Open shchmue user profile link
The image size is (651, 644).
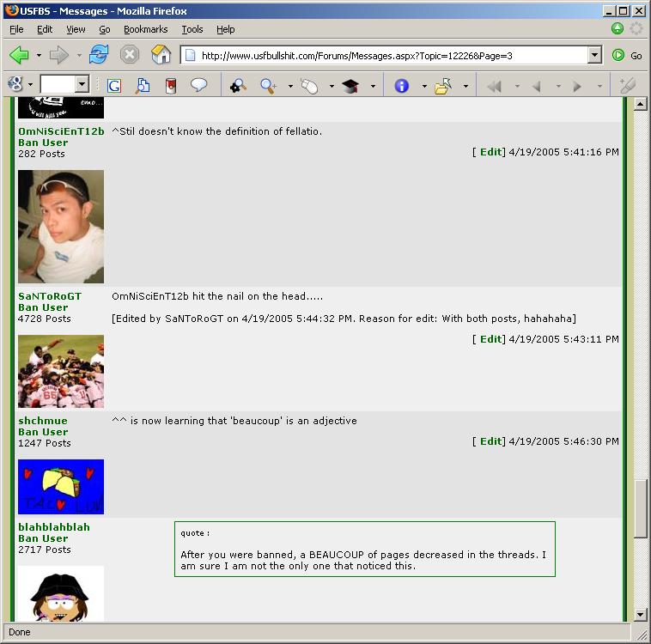click(43, 421)
